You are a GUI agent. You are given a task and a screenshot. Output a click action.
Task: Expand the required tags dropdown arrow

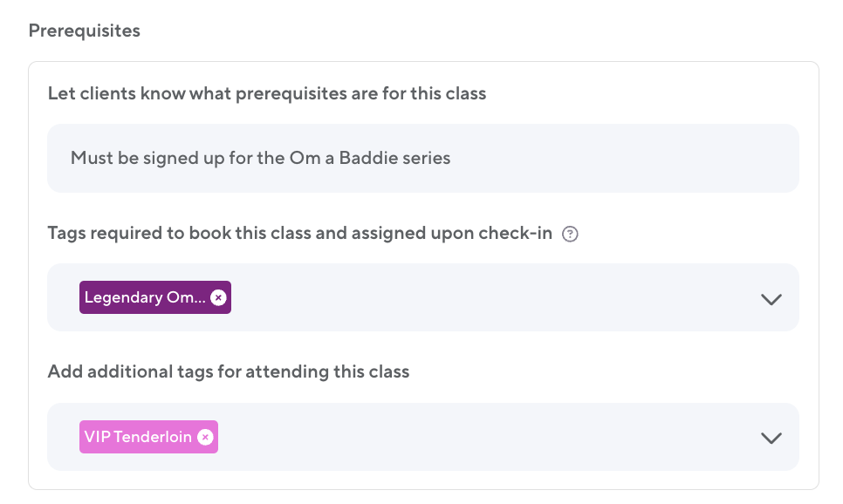point(771,298)
